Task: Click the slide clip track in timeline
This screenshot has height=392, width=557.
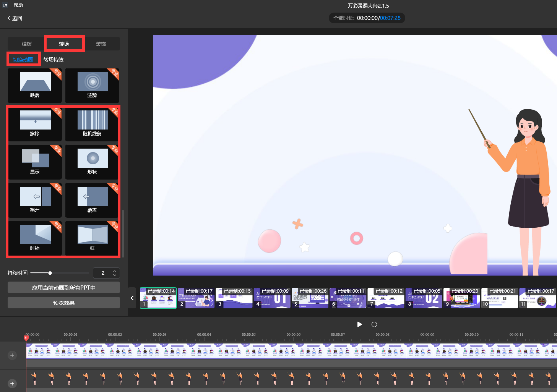Action: [x=291, y=351]
